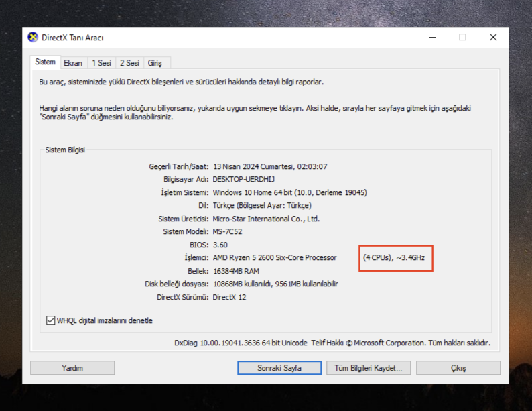532x411 pixels.
Task: Open the Ekran tab
Action: 73,63
